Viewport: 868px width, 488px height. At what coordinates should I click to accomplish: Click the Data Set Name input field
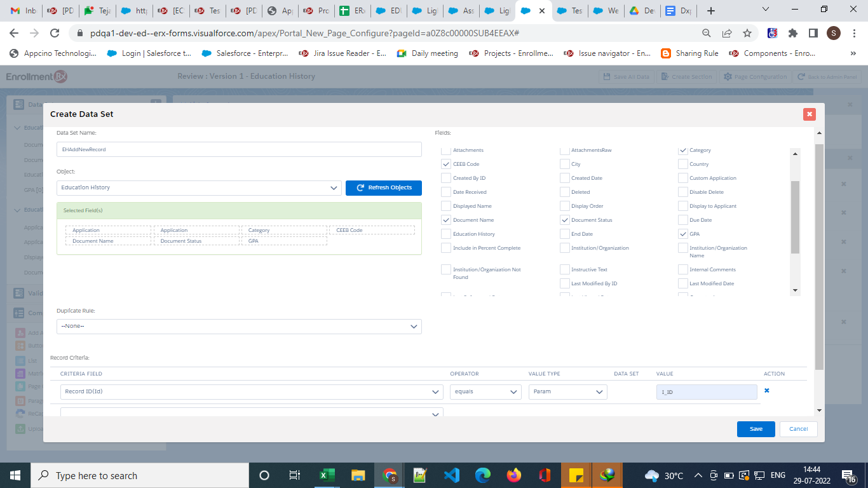pos(239,149)
